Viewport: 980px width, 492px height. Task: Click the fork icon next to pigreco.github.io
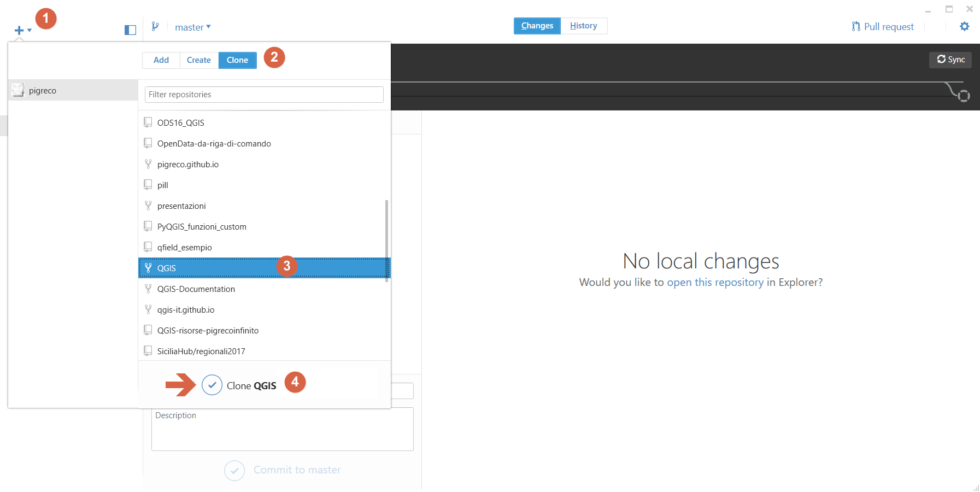click(x=148, y=164)
